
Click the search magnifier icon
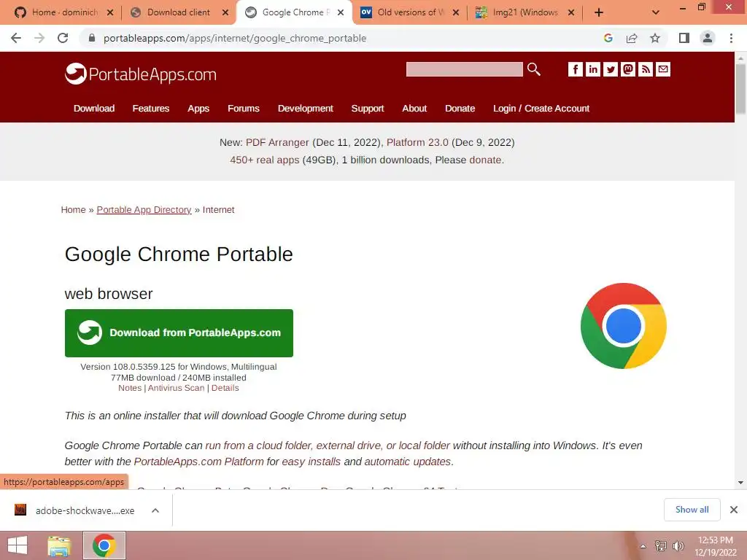533,69
